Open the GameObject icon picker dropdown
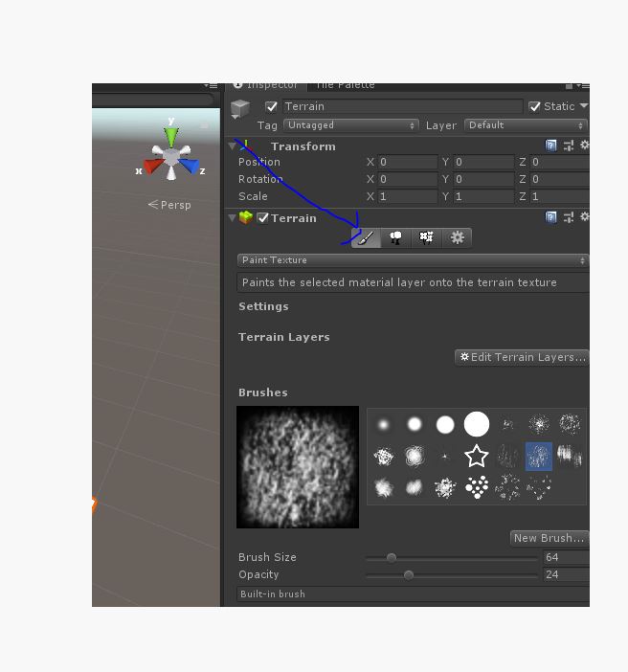 [240, 109]
